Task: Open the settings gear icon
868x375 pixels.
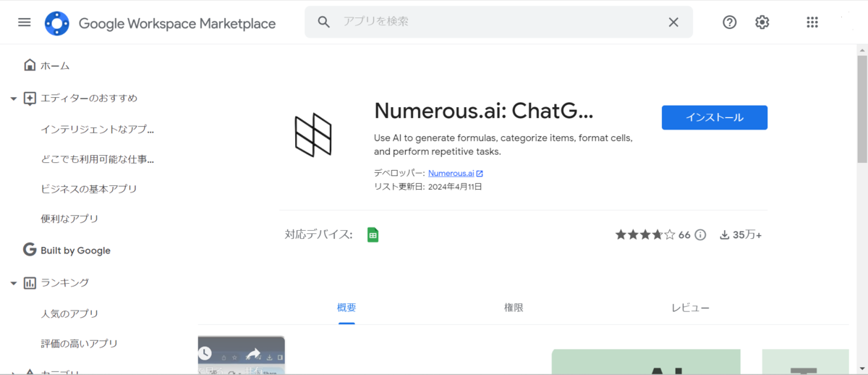Action: [762, 22]
